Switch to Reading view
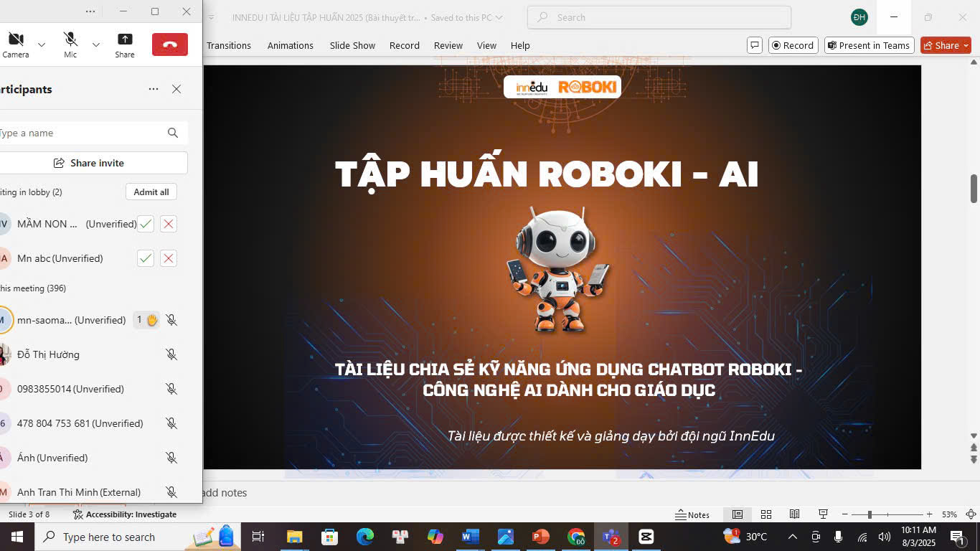Screen dimensions: 980x551 coord(794,514)
